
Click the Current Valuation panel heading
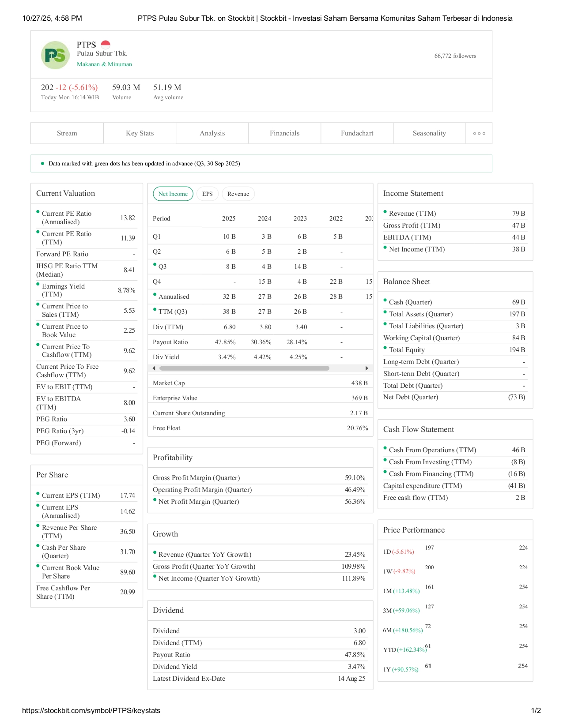(x=66, y=193)
